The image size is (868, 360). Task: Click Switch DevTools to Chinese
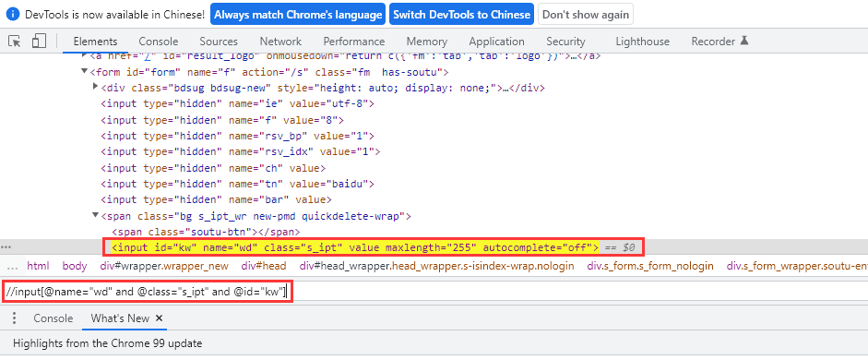[462, 15]
